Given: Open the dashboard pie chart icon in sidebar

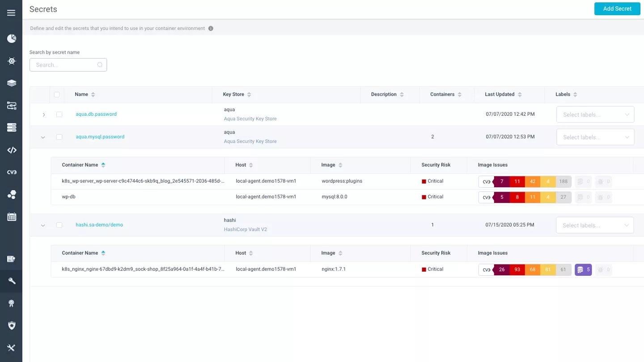Looking at the screenshot, I should coord(12,38).
